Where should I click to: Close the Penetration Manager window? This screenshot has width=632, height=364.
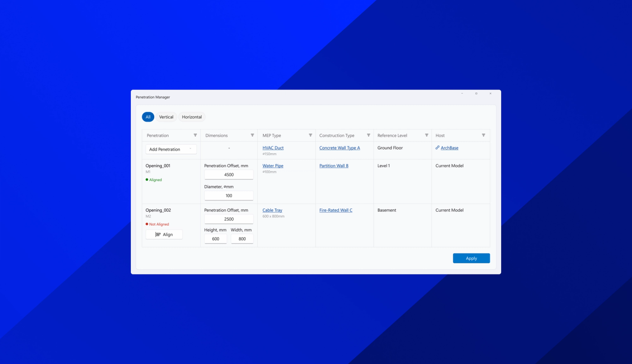coord(490,93)
